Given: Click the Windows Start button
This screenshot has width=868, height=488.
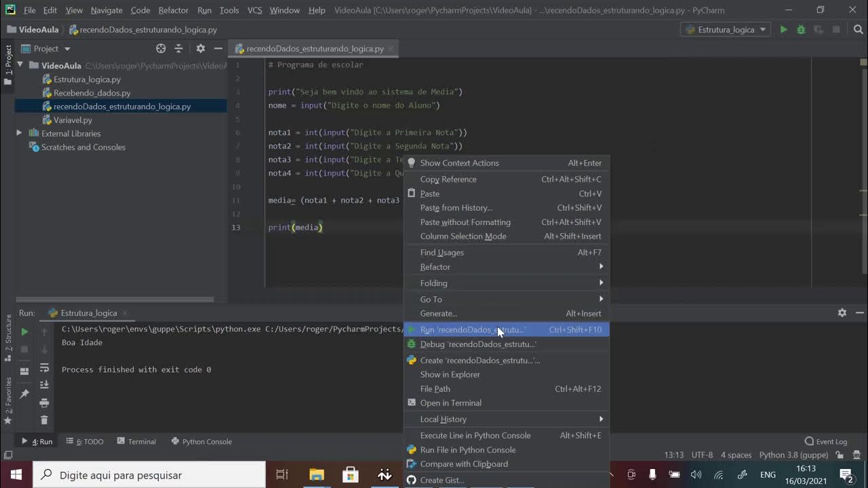Looking at the screenshot, I should (x=16, y=475).
